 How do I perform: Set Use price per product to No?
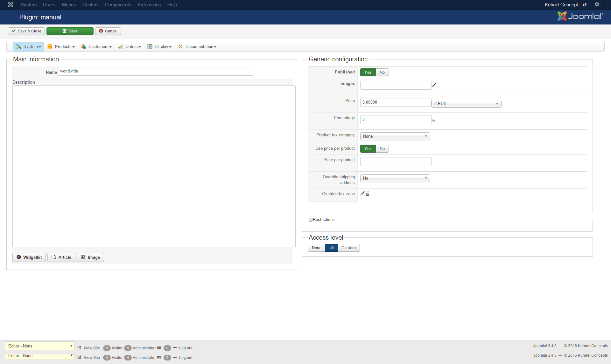(x=382, y=149)
